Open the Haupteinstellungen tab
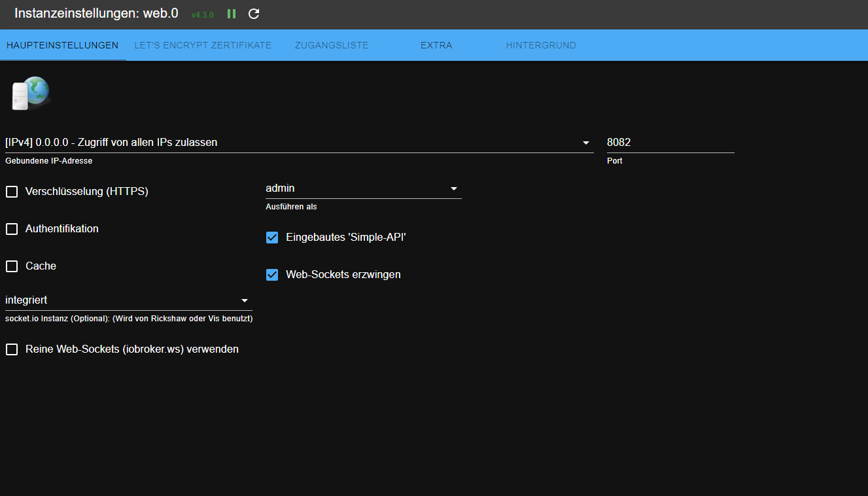Screen dimensions: 868x496 [63, 45]
